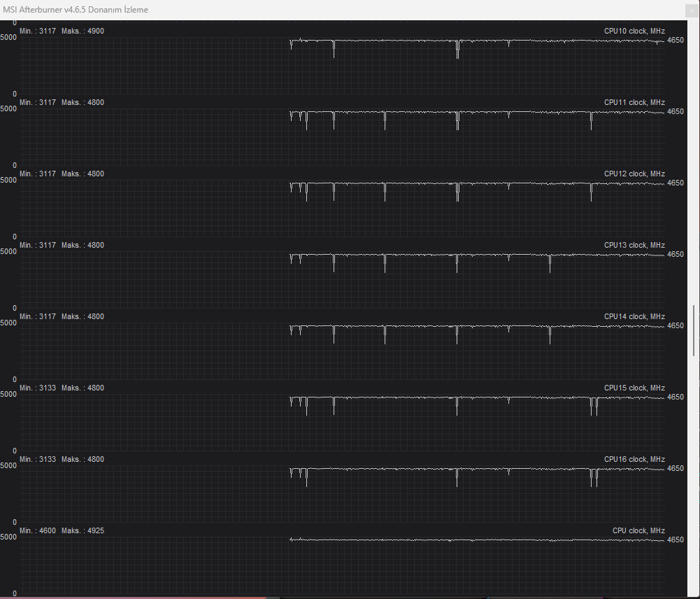700x599 pixels.
Task: Click the CPU11 clock, MHz label
Action: (x=634, y=103)
